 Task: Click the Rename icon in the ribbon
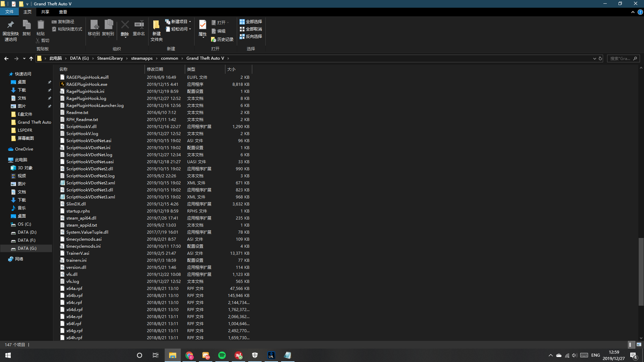coord(139,25)
